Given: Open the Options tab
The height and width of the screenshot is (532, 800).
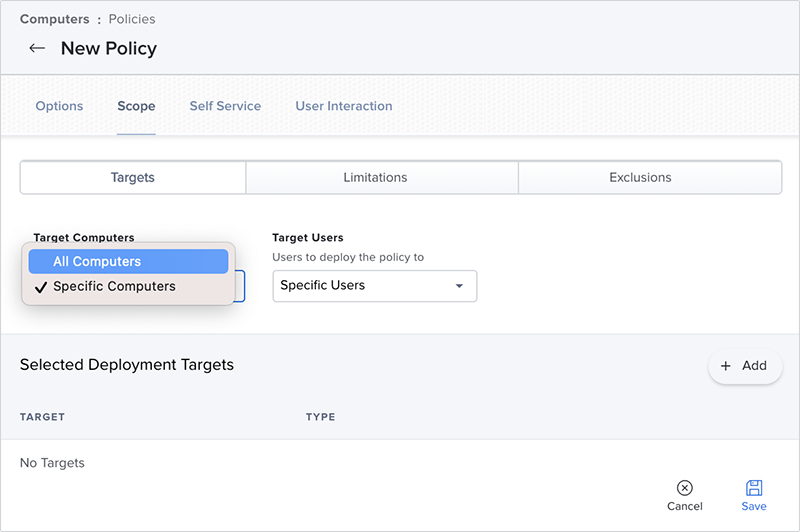Looking at the screenshot, I should tap(59, 106).
